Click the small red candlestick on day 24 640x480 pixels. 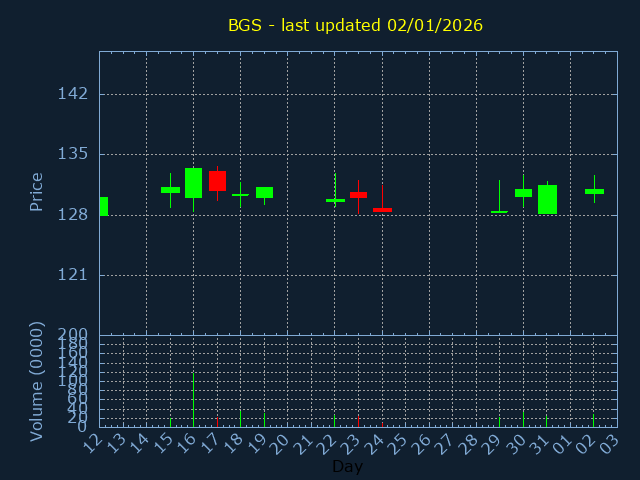[x=382, y=210]
